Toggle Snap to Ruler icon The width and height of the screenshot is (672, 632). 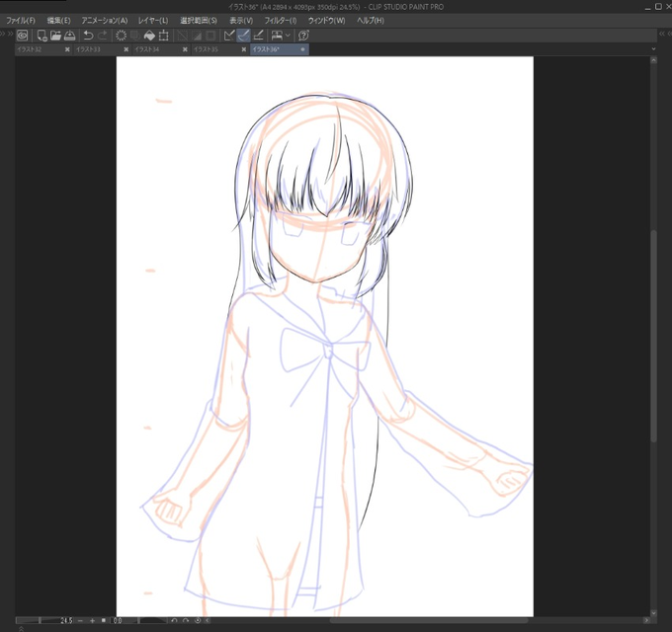(229, 36)
